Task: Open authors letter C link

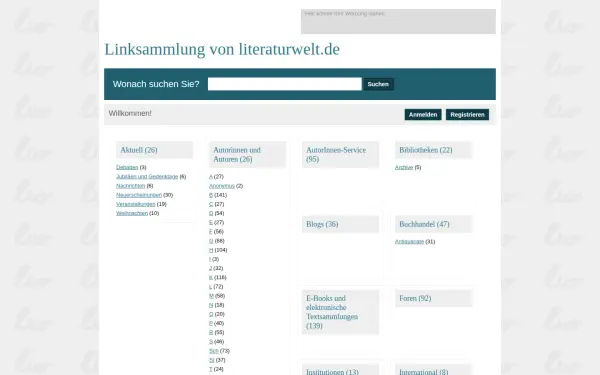Action: pos(211,204)
